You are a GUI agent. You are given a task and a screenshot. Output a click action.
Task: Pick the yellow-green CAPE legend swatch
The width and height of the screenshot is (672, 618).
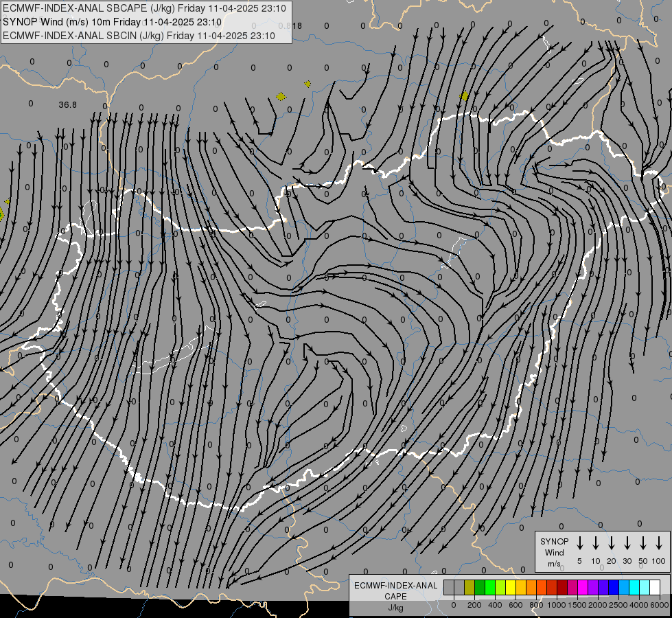[500, 587]
